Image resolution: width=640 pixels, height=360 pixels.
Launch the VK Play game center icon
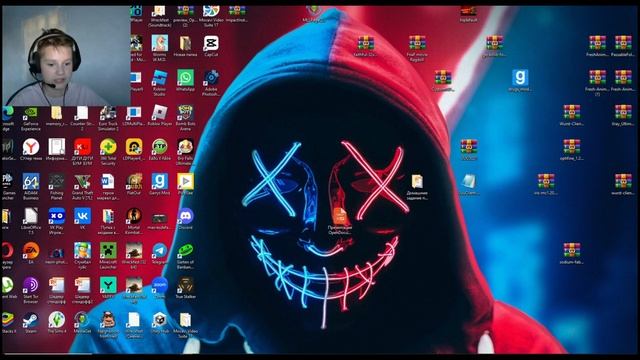tap(57, 216)
